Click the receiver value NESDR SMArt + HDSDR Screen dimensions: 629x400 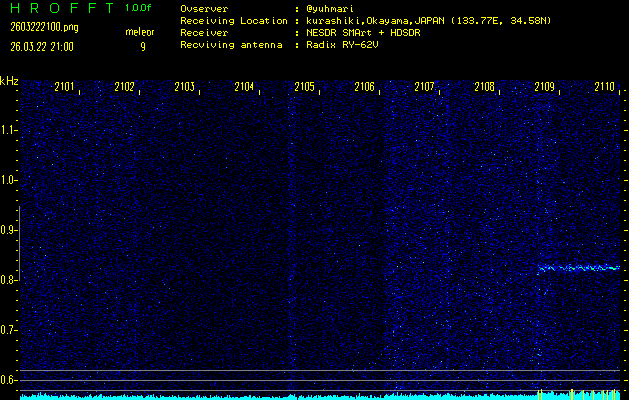[x=363, y=33]
